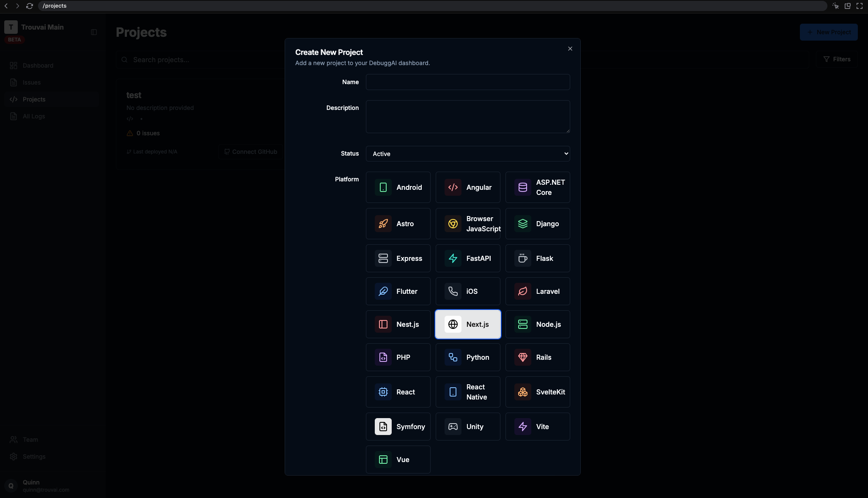Screen dimensions: 868x498
Task: Pick the Express server icon
Action: pos(383,258)
